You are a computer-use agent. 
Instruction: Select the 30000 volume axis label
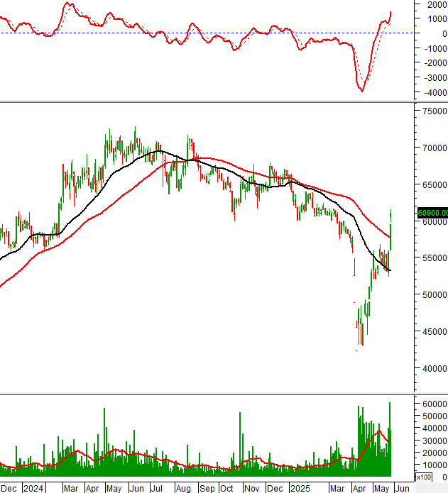click(435, 441)
